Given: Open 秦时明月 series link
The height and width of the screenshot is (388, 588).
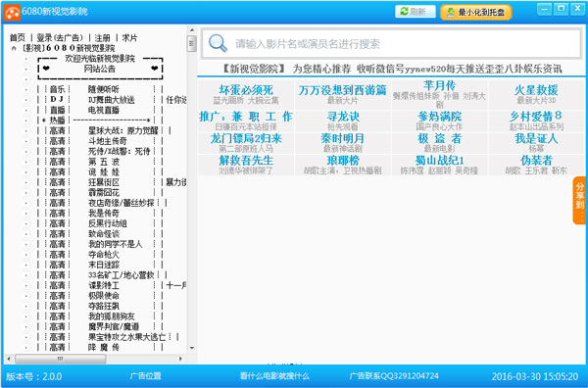Looking at the screenshot, I should pos(342,139).
